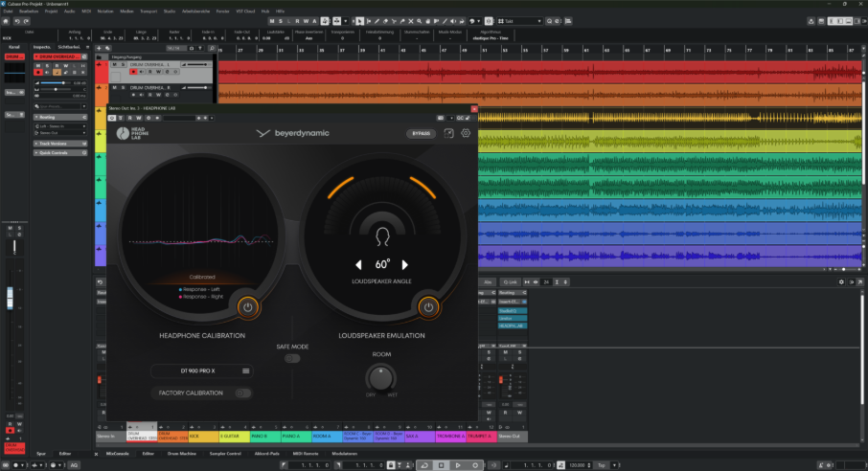
Task: Click the Undo arrow in toolbar
Action: [17, 21]
